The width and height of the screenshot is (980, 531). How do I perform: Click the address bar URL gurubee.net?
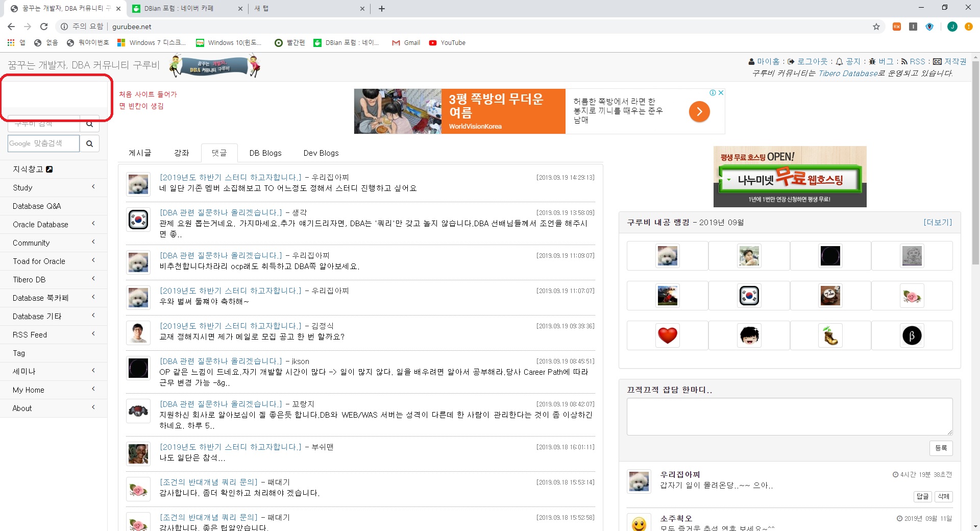pos(132,27)
